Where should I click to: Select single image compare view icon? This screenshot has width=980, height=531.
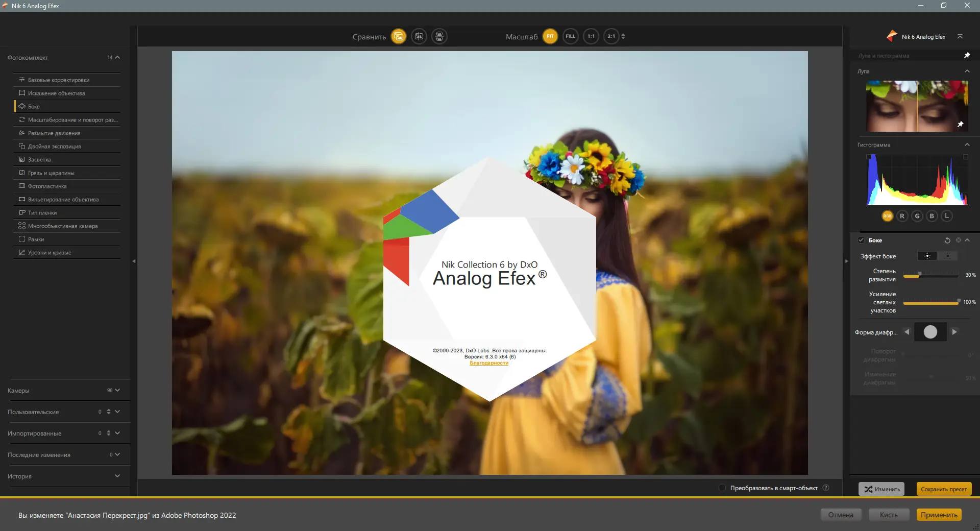point(399,36)
